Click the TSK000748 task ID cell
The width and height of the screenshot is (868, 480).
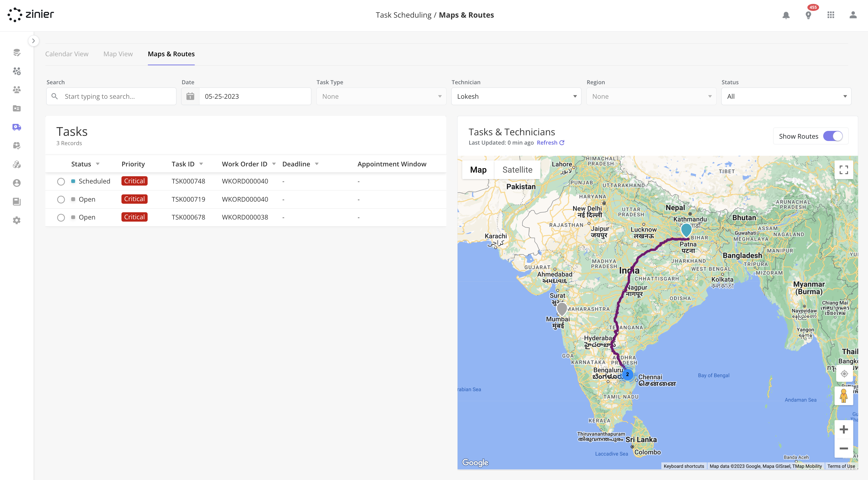[x=188, y=181]
